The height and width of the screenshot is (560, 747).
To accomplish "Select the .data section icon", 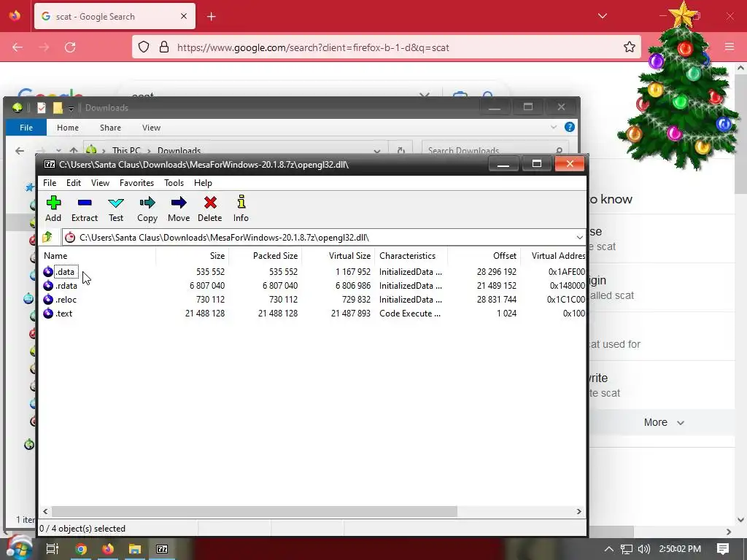I will (x=48, y=272).
